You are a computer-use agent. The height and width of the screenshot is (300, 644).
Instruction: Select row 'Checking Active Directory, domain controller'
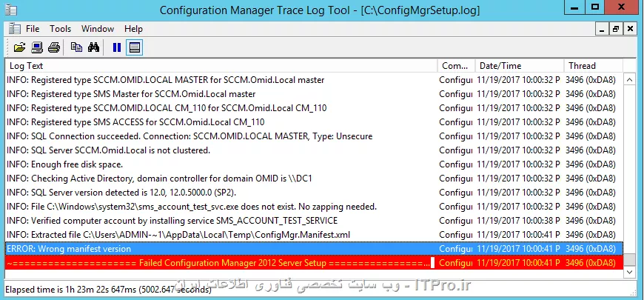point(314,179)
